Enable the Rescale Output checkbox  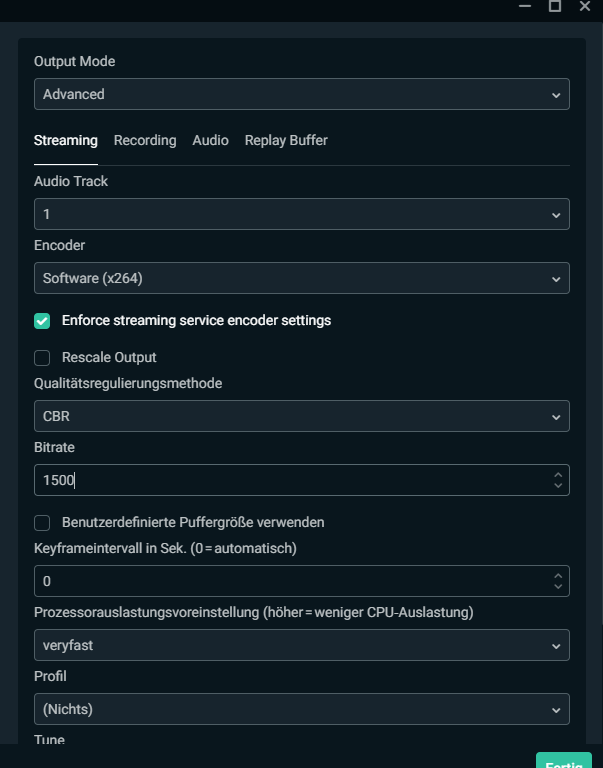(x=42, y=358)
